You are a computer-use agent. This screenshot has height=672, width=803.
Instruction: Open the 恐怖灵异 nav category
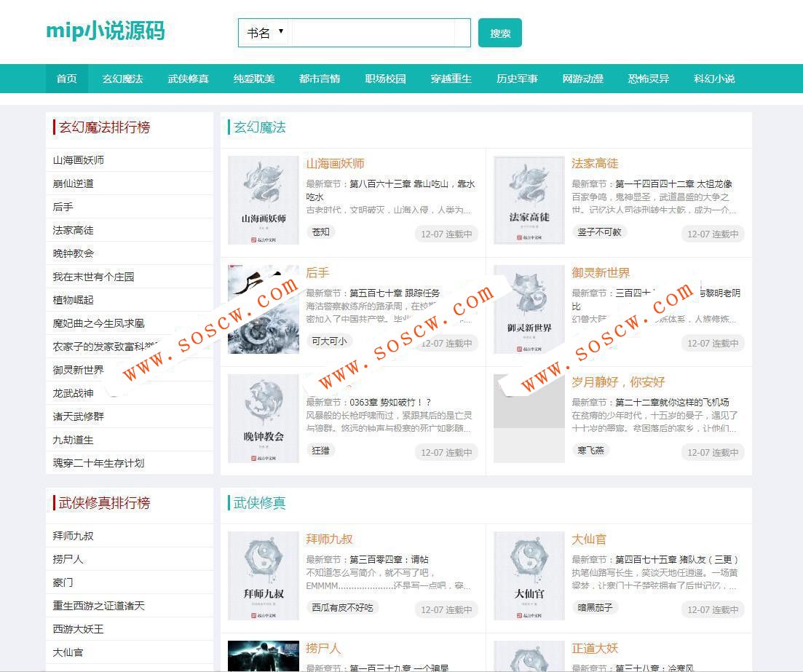[649, 79]
